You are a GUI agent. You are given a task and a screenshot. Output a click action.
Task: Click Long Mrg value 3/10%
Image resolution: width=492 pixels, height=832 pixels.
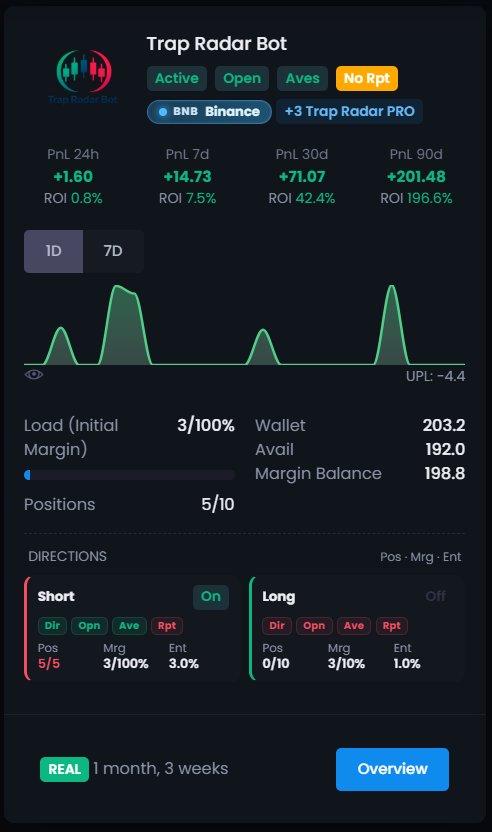tap(346, 664)
